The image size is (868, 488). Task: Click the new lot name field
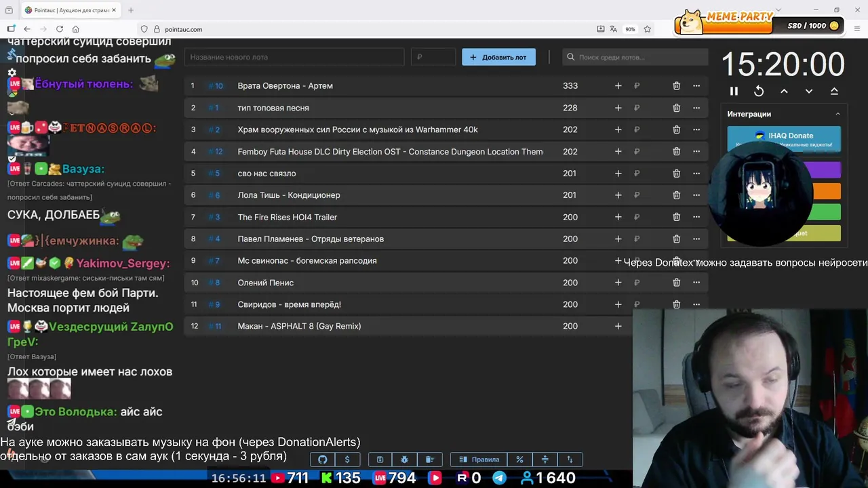[x=294, y=57]
